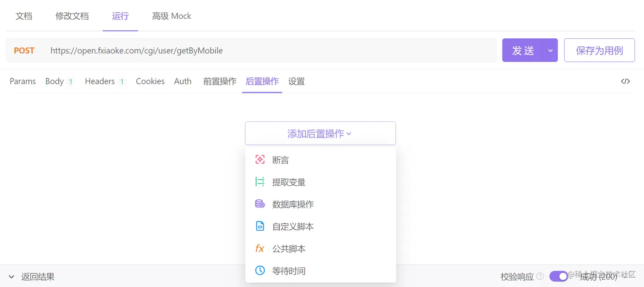Select the fx 公共脚本 icon

(x=260, y=248)
